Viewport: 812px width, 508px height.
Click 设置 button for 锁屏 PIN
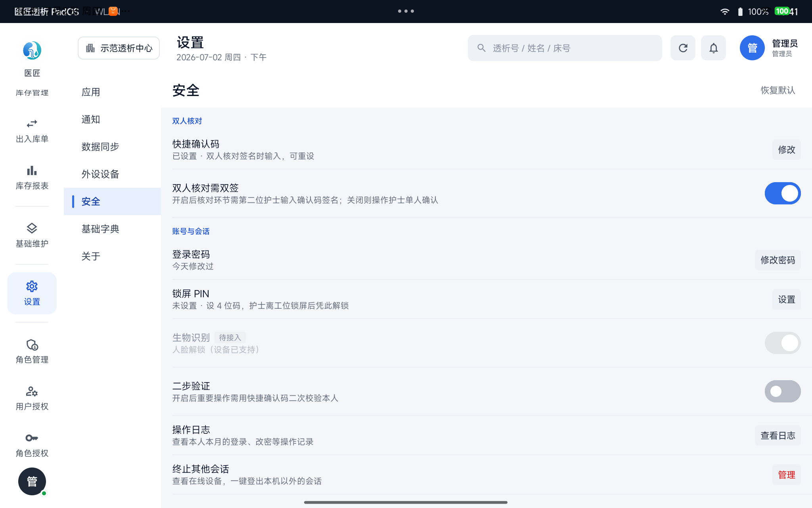(786, 299)
